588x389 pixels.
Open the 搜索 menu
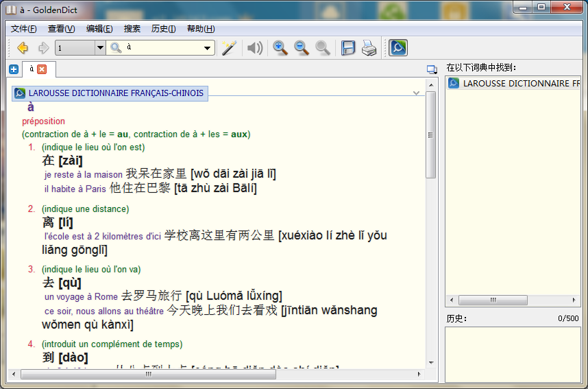pos(132,29)
